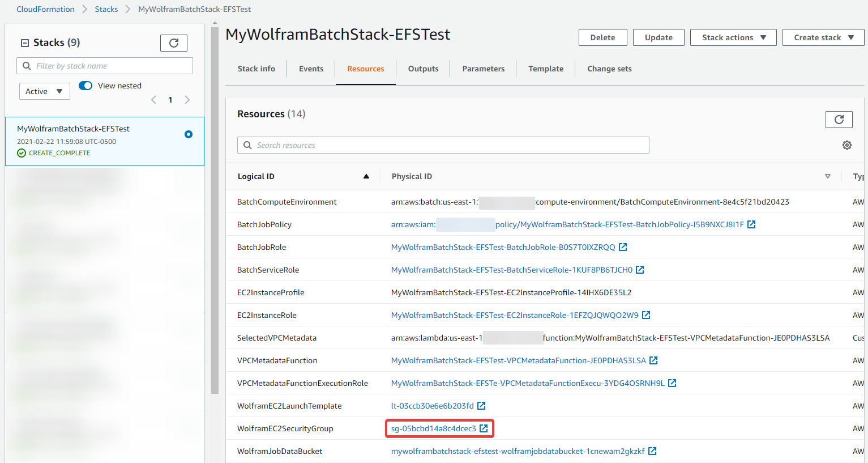Open the wolframjobdatabucket S3 link
Screen dimensions: 868x463
[518, 451]
